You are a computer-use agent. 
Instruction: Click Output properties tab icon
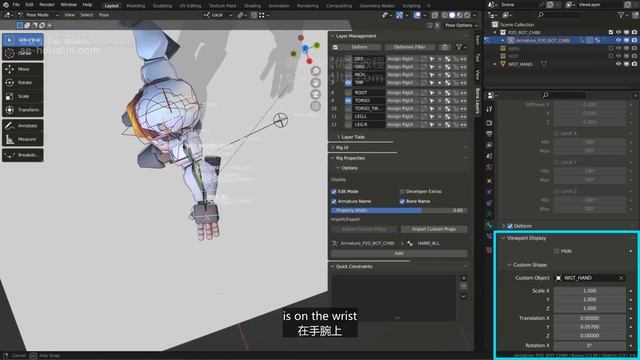(489, 134)
